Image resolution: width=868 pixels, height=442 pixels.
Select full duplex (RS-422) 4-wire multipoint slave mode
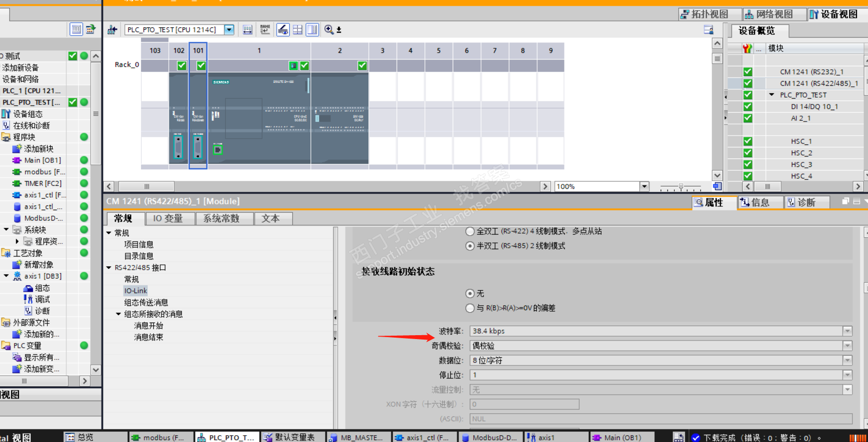point(470,231)
